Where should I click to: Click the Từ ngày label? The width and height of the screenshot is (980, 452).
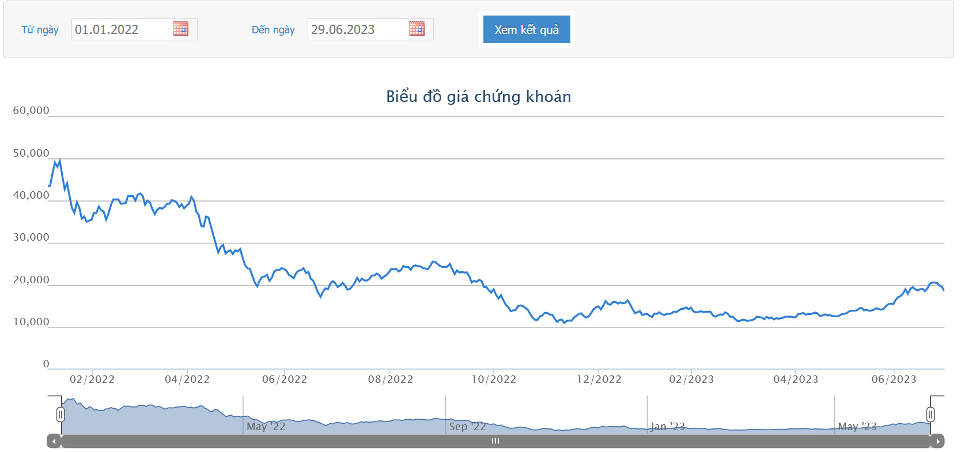click(40, 30)
